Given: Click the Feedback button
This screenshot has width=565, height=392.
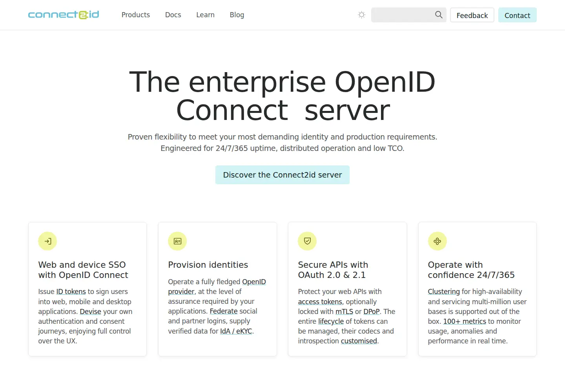Looking at the screenshot, I should point(472,15).
